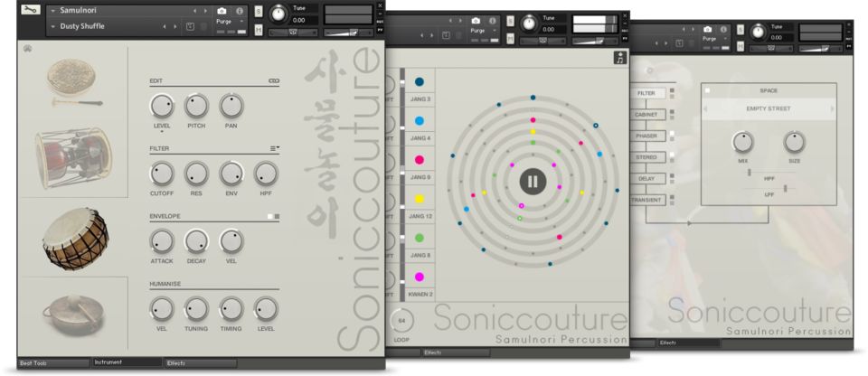Click the camera snapshot icon

point(222,10)
